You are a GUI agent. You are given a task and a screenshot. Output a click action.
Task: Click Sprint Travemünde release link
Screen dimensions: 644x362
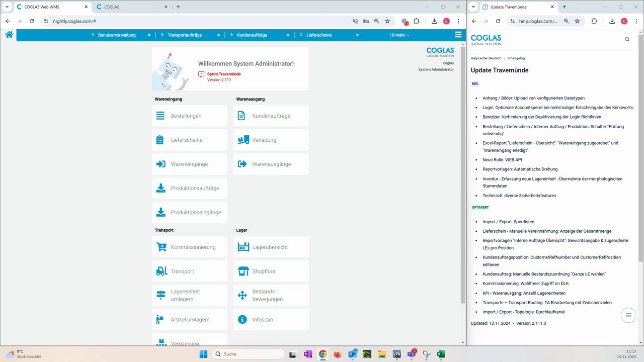224,74
